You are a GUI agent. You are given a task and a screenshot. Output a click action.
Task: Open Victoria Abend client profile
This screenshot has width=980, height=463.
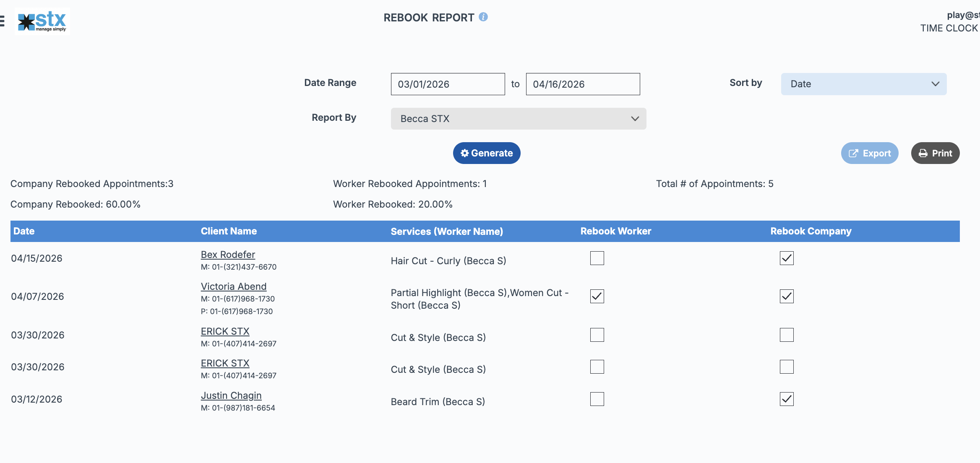234,286
